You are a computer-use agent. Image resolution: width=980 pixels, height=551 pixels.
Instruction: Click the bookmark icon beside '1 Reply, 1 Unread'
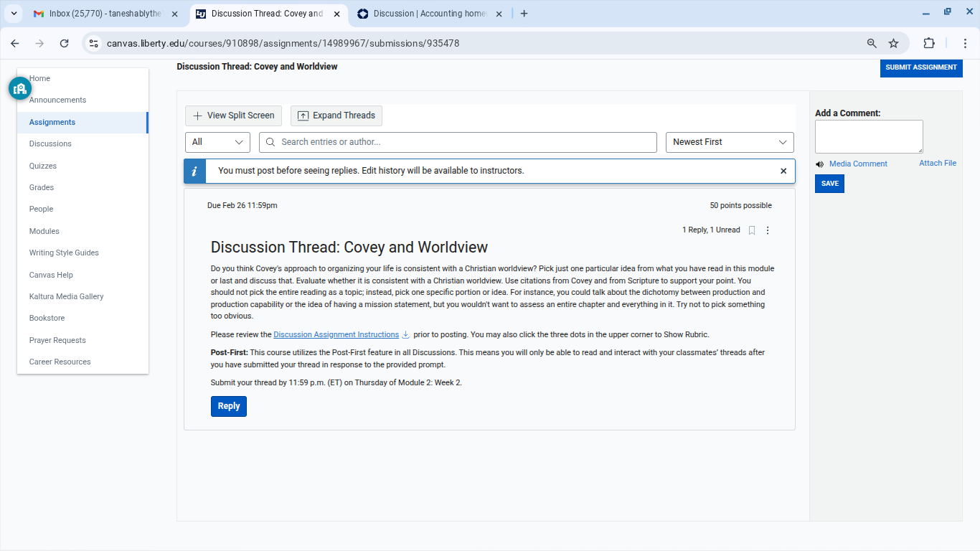point(752,230)
